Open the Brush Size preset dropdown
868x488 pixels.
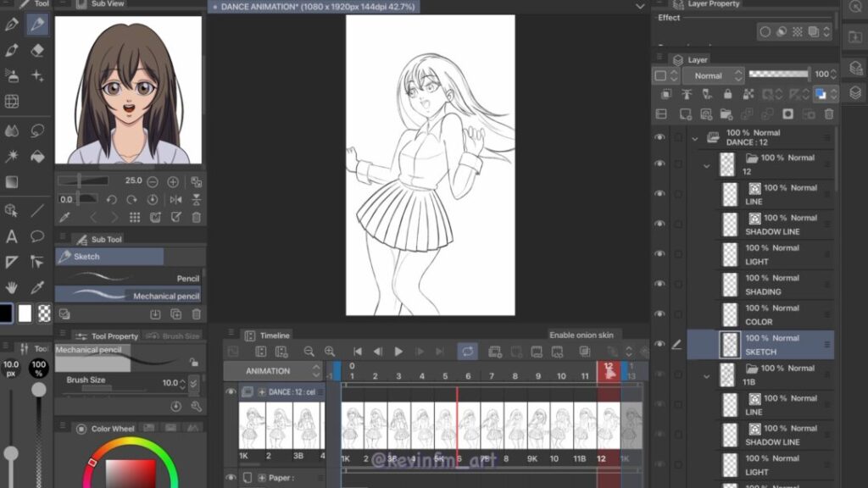[194, 383]
